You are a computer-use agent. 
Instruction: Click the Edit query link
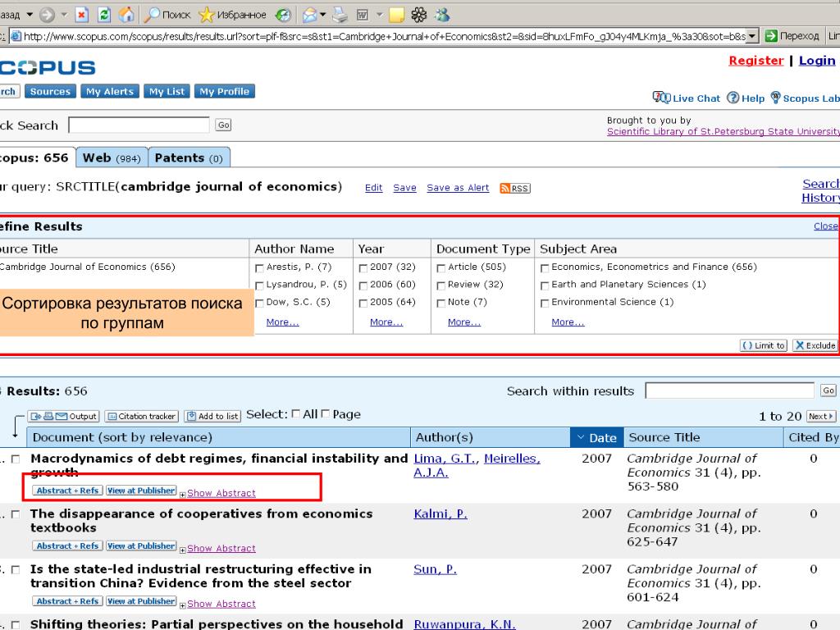(x=373, y=188)
